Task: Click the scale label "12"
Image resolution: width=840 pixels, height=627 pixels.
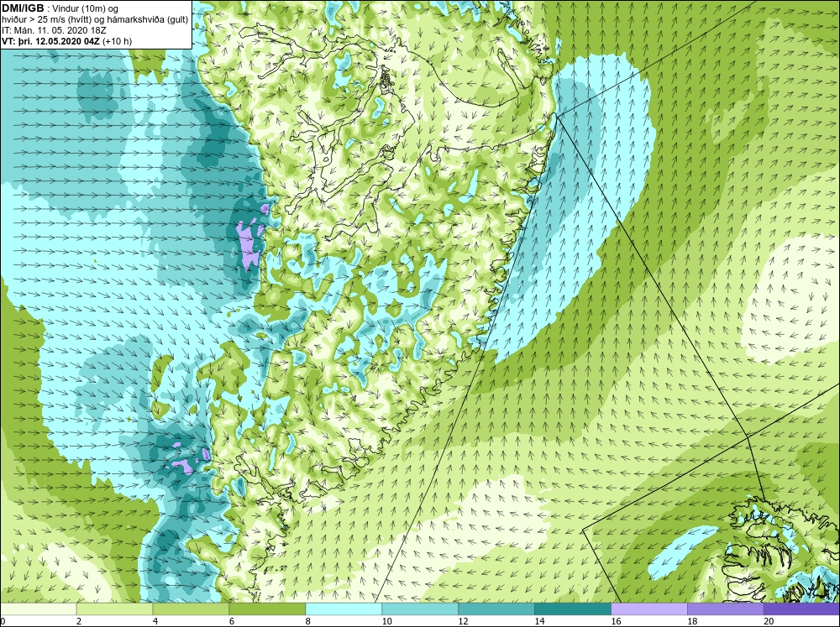Action: tap(464, 621)
